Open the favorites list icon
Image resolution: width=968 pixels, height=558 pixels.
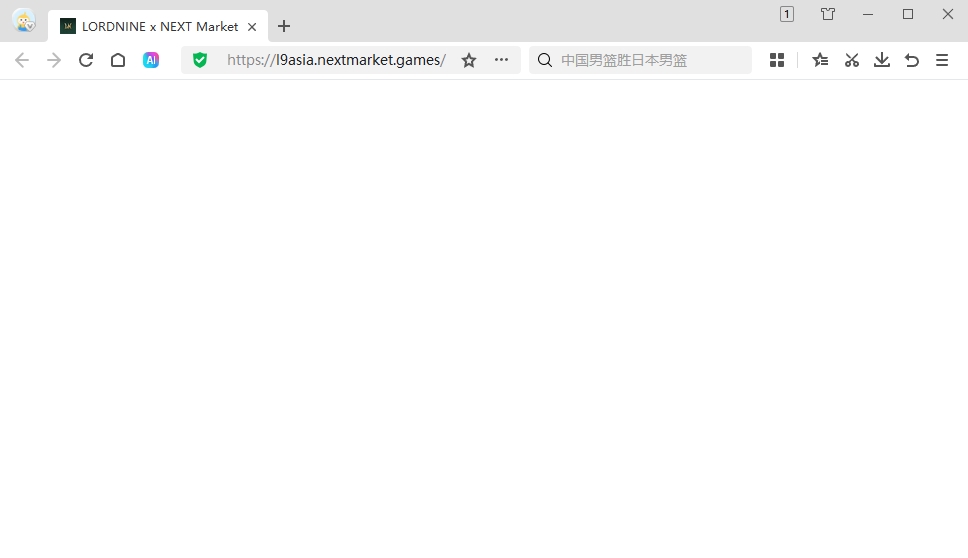820,60
